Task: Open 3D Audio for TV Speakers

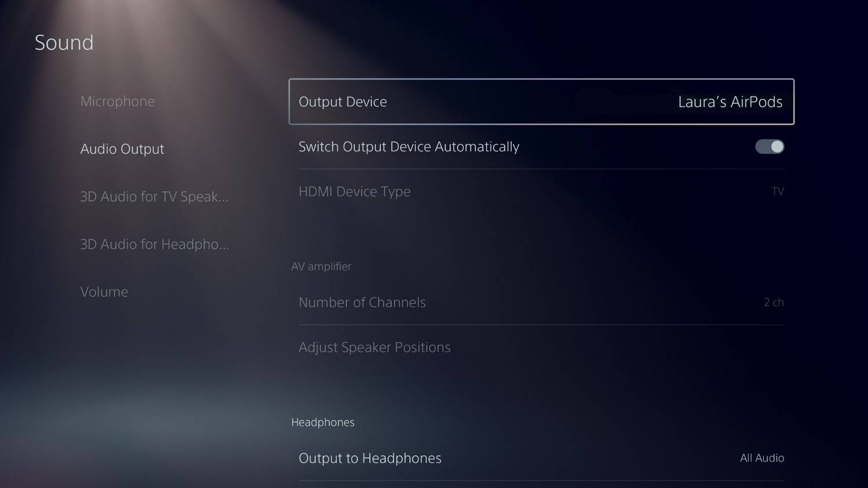Action: 155,197
